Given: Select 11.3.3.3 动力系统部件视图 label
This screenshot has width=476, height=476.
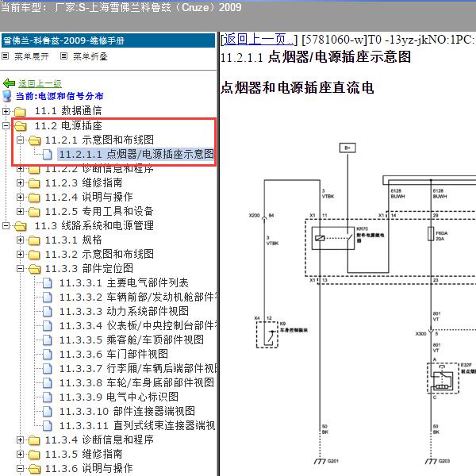Looking at the screenshot, I should coord(124,312).
